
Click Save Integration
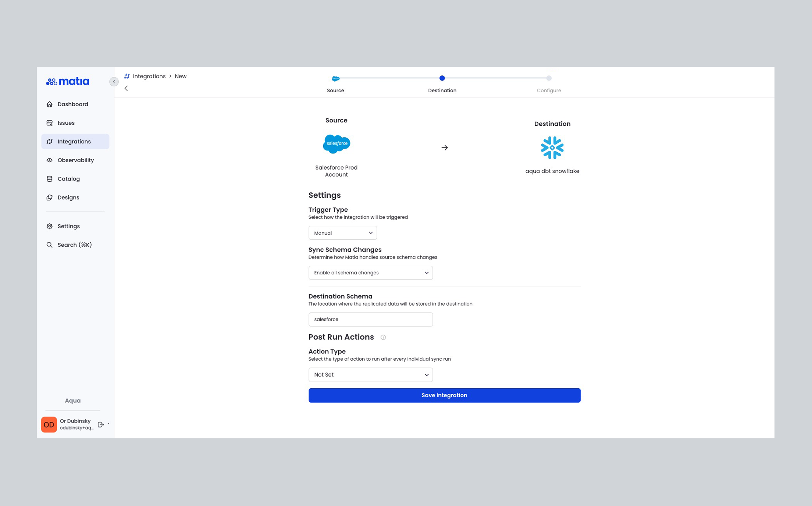444,395
